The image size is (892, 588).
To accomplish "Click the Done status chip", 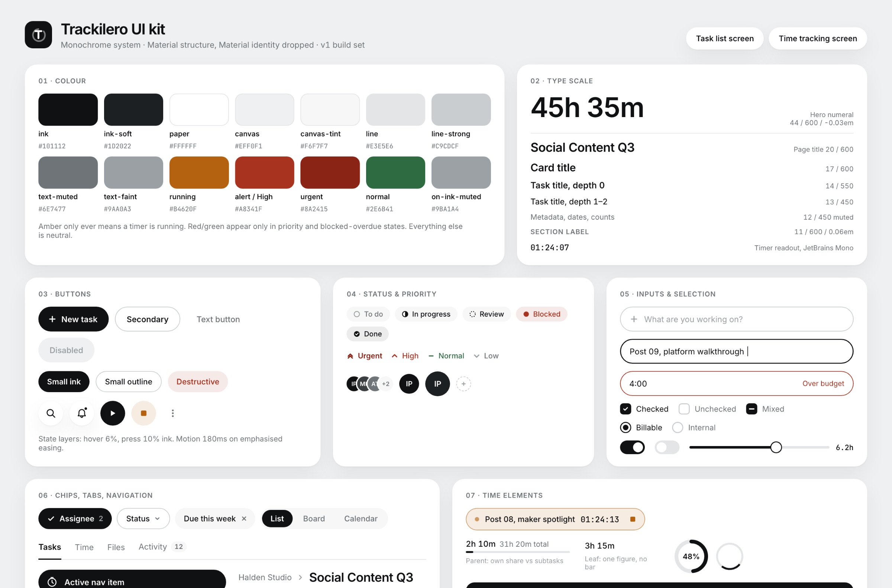I will click(368, 334).
